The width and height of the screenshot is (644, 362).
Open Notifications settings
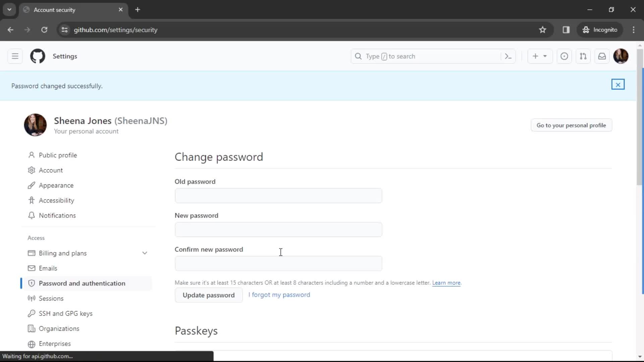point(57,216)
